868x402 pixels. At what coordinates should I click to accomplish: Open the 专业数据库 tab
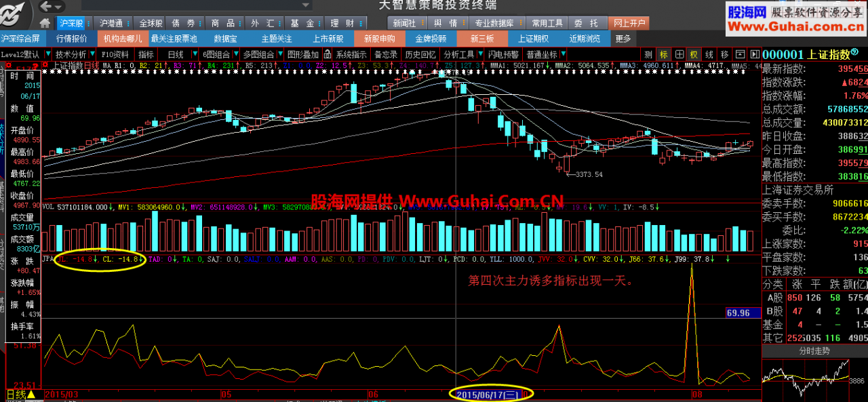pos(498,23)
